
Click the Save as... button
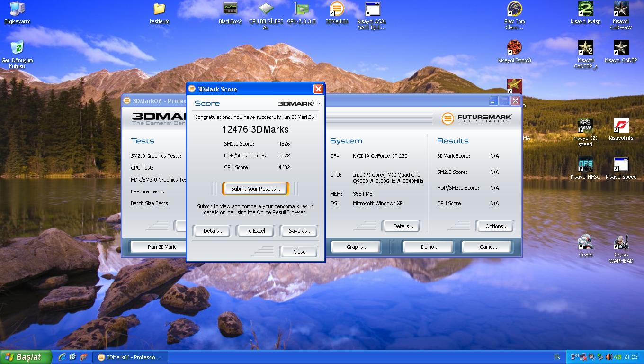point(300,231)
